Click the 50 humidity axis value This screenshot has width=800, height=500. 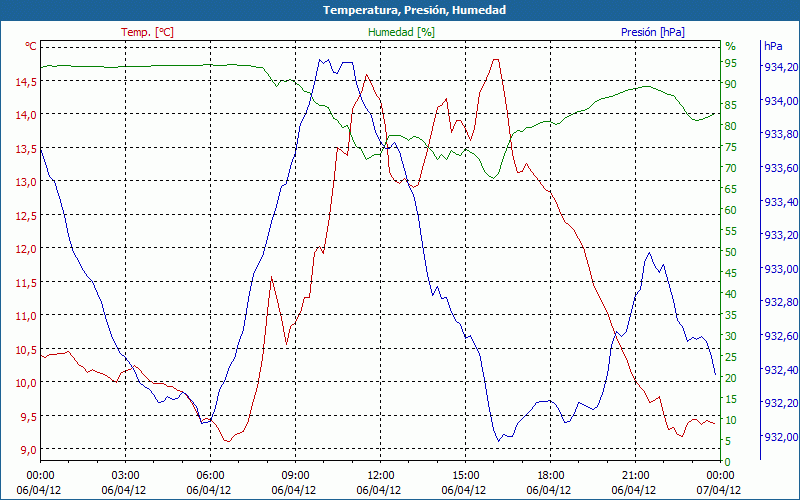(x=731, y=252)
